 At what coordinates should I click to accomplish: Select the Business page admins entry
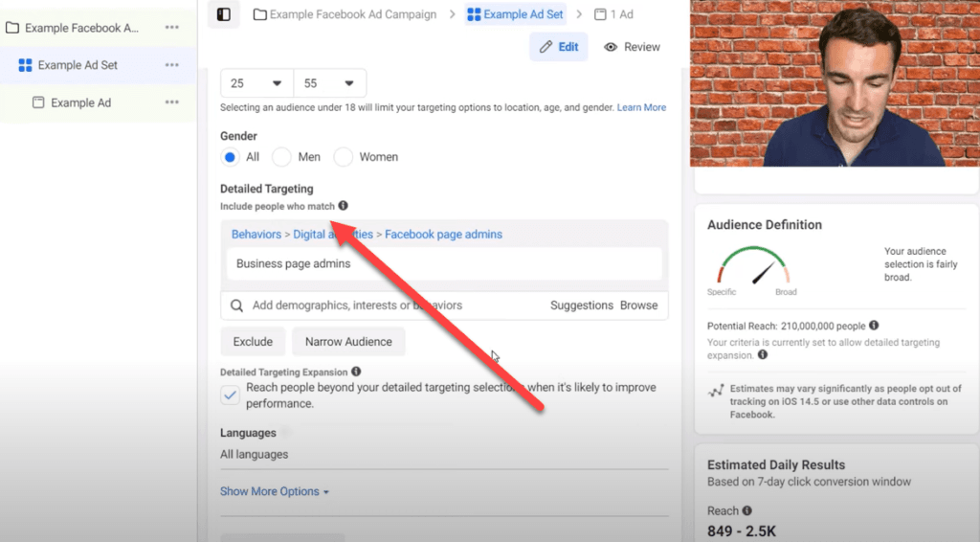tap(444, 263)
